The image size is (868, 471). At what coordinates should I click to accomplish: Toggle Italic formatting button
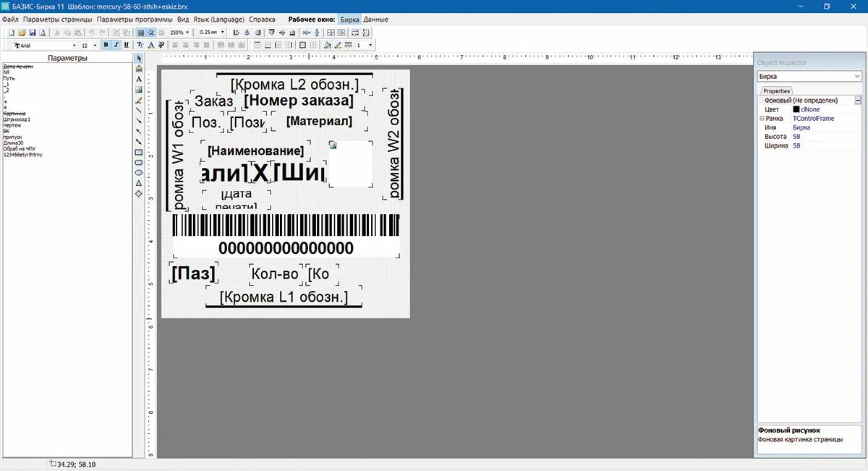116,45
